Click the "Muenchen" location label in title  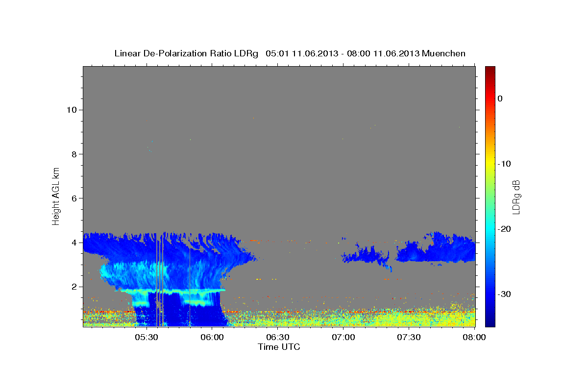pos(444,53)
